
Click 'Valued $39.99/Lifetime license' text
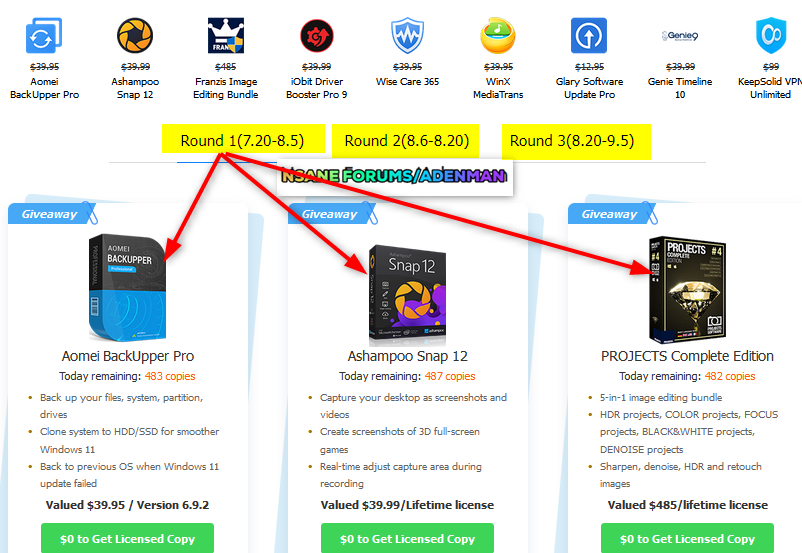point(407,505)
